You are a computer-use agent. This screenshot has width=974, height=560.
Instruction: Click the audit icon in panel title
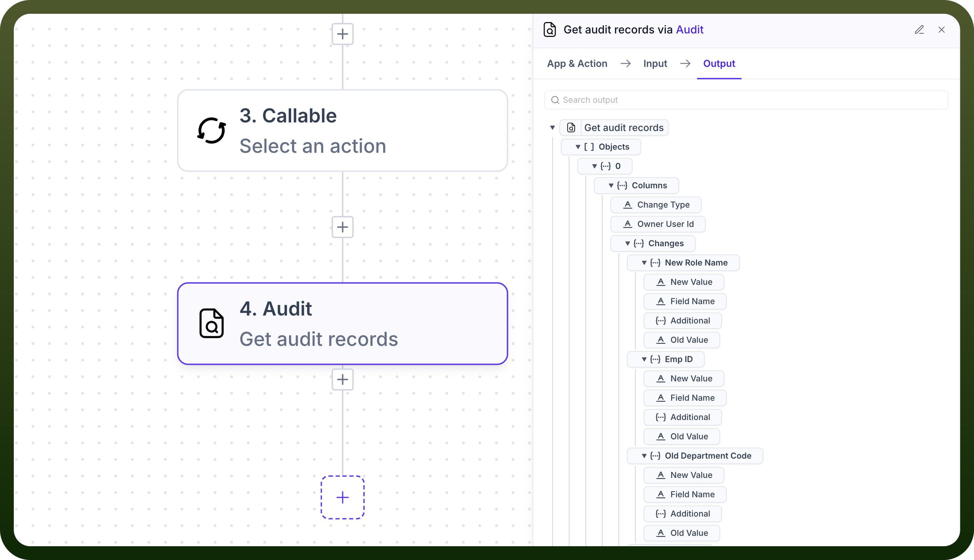point(550,30)
